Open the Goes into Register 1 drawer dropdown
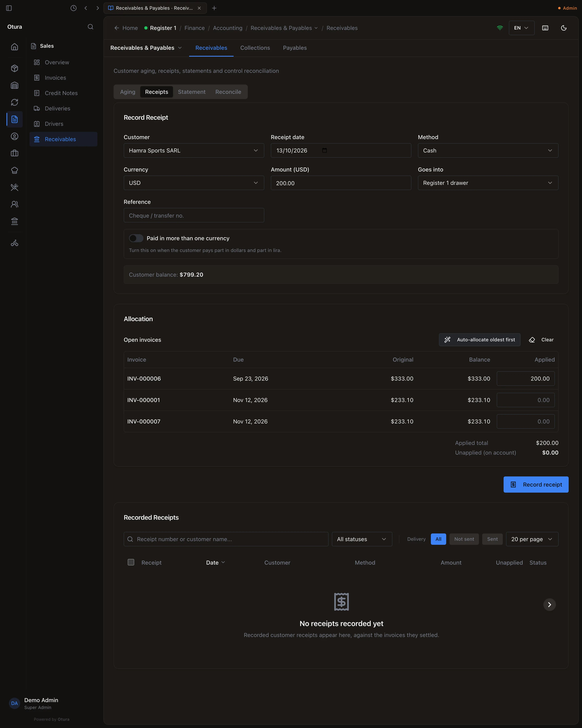Image resolution: width=582 pixels, height=728 pixels. point(488,183)
